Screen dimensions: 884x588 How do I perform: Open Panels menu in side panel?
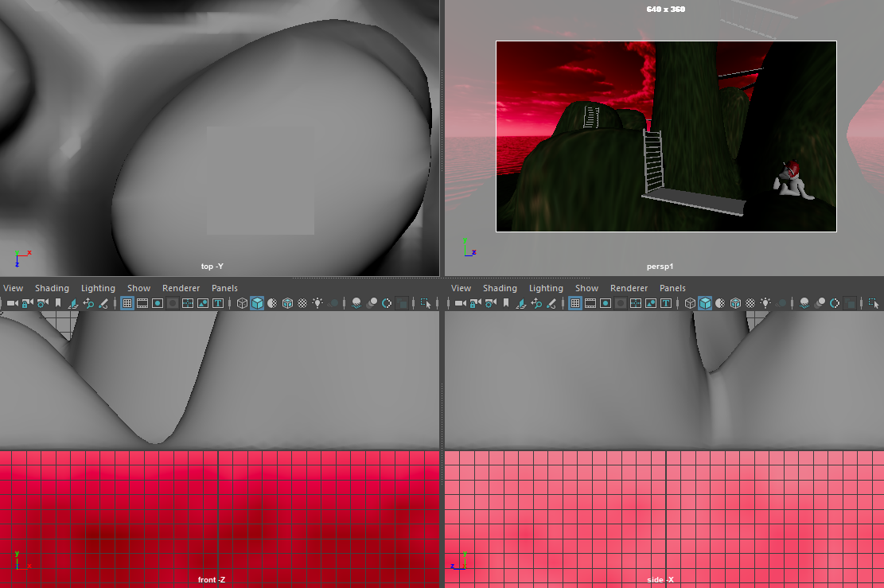click(x=672, y=288)
